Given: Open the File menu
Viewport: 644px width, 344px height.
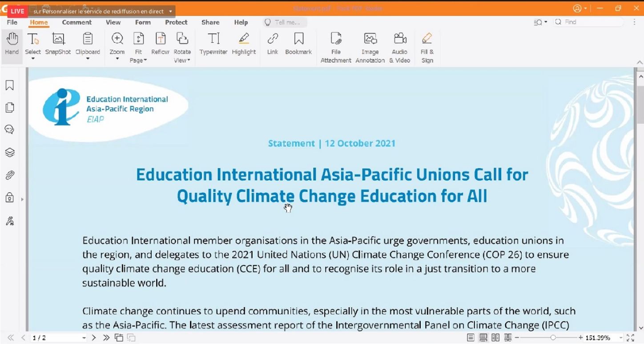Looking at the screenshot, I should coord(12,22).
